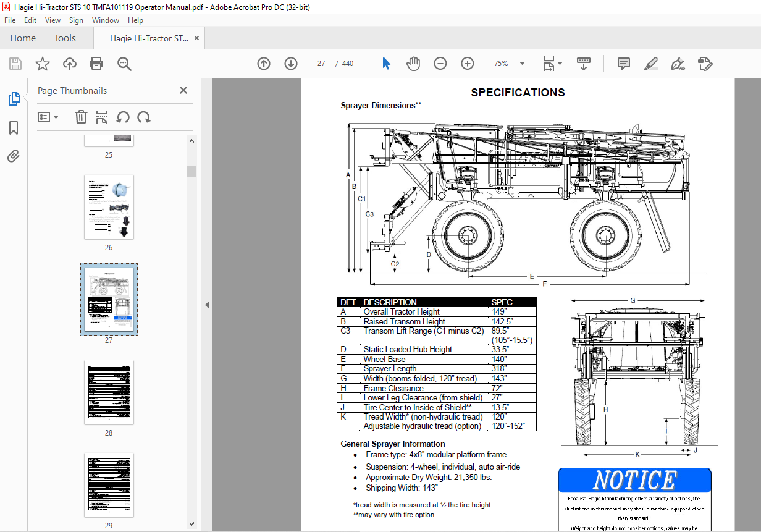The image size is (761, 532).
Task: Click the page number input field
Action: (x=321, y=64)
